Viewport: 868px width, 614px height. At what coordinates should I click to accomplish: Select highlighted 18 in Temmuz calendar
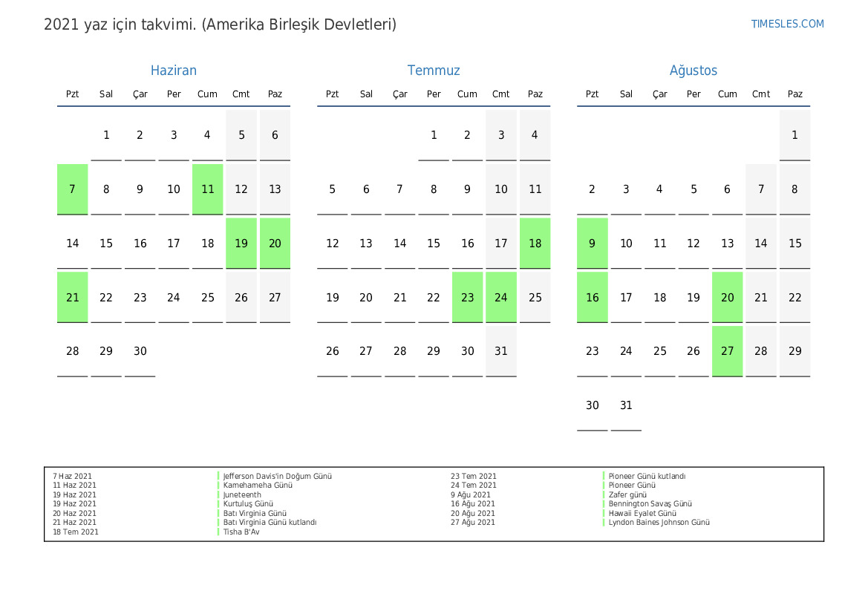click(x=535, y=244)
